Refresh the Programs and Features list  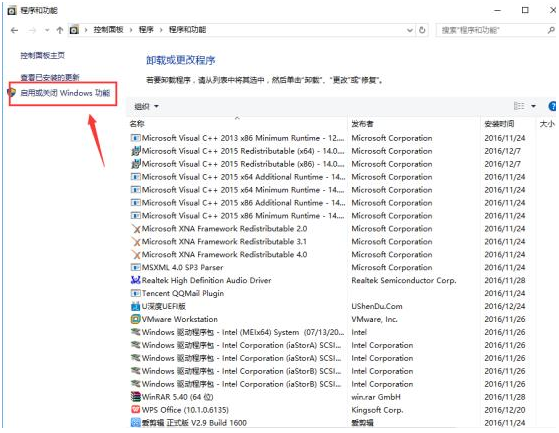coord(422,30)
